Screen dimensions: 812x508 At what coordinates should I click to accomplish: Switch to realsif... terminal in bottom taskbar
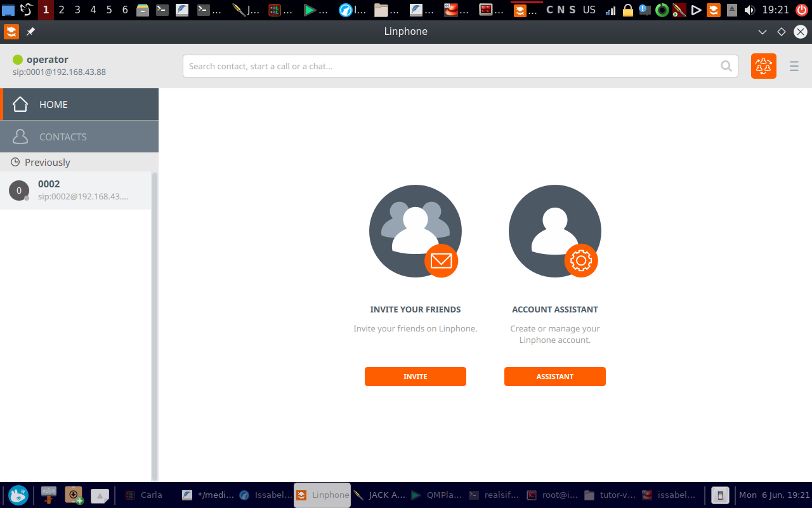(494, 495)
